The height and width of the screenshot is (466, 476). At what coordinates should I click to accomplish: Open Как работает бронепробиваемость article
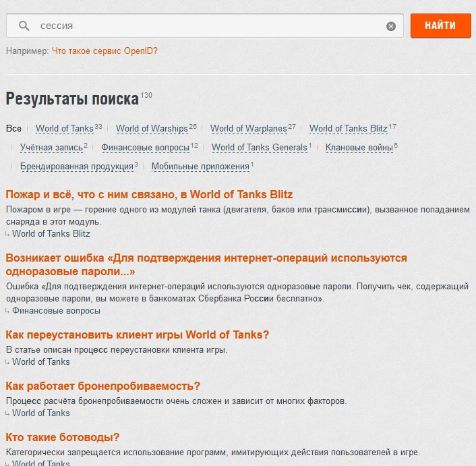click(x=102, y=386)
